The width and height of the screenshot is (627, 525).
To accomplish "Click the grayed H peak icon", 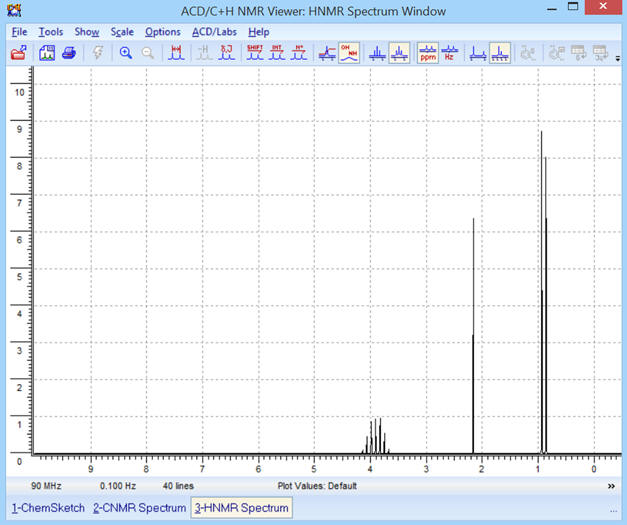I will [x=204, y=53].
